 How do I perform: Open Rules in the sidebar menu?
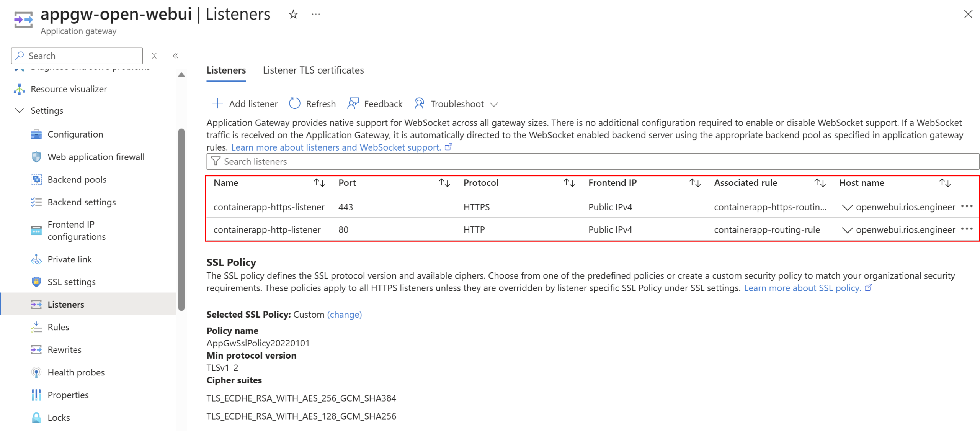[x=58, y=327]
